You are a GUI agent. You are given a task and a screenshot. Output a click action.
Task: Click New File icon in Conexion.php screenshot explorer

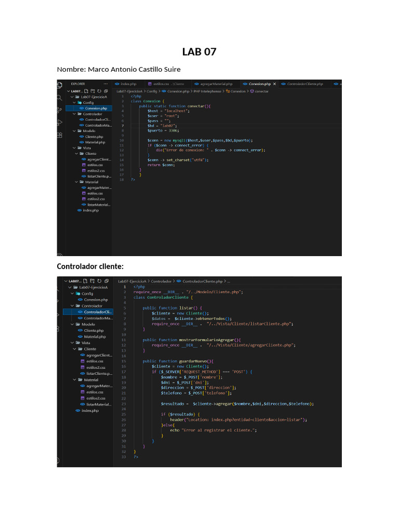86,91
